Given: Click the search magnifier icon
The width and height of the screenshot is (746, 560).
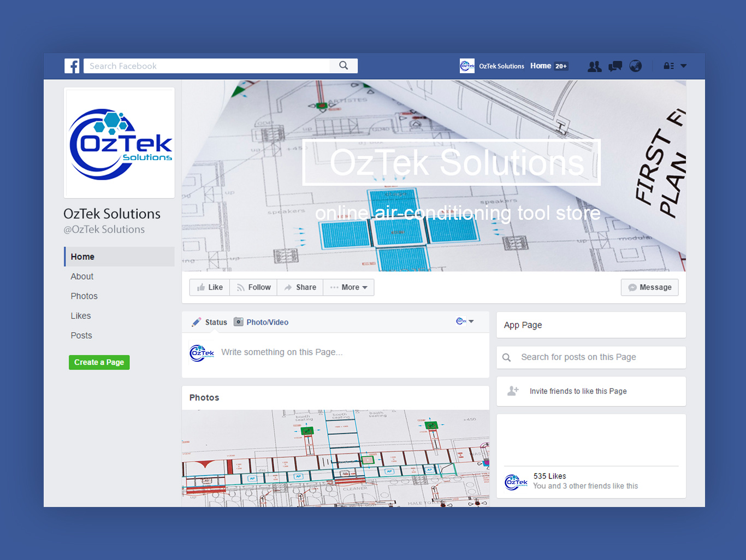Looking at the screenshot, I should 344,65.
